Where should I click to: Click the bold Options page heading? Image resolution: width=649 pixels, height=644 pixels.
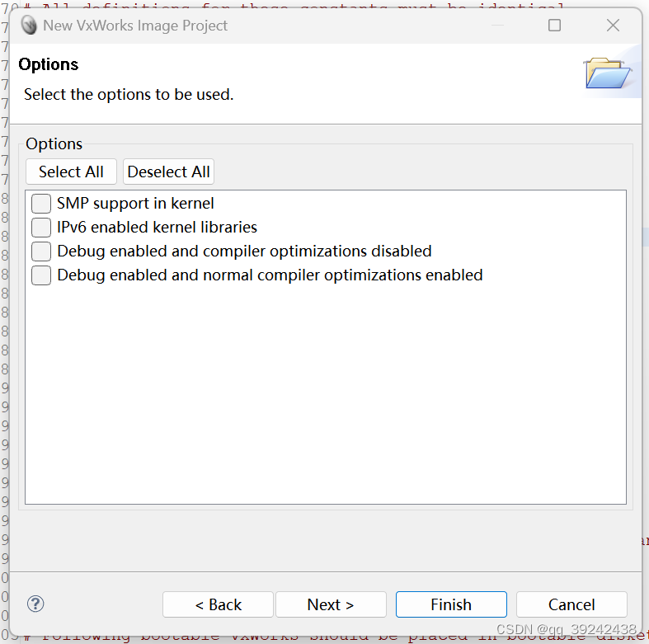tap(49, 64)
